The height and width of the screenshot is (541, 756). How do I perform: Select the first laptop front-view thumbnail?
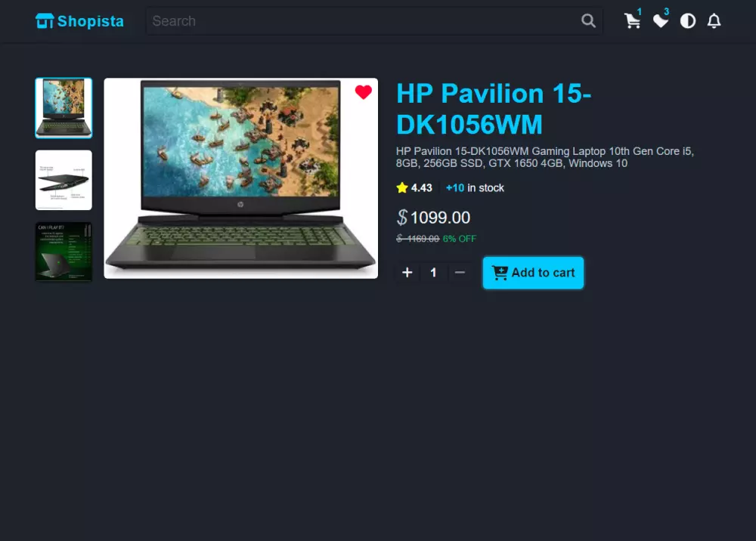tap(64, 108)
